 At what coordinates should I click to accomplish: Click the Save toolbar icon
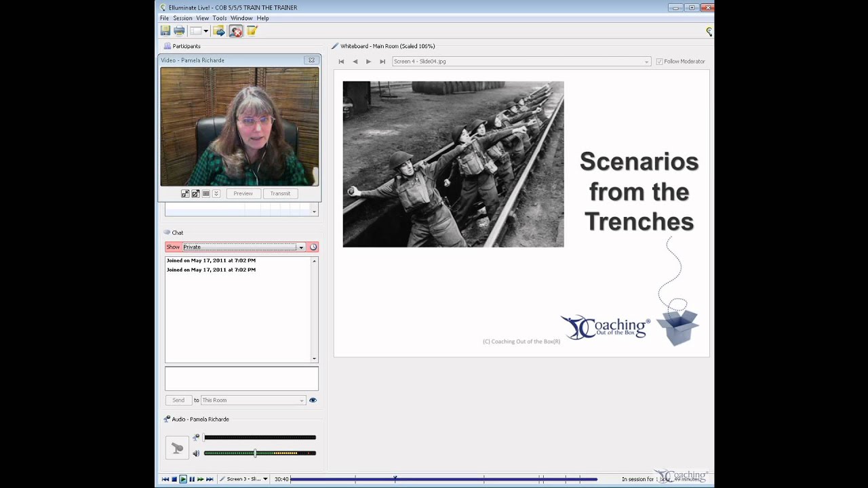(x=165, y=30)
